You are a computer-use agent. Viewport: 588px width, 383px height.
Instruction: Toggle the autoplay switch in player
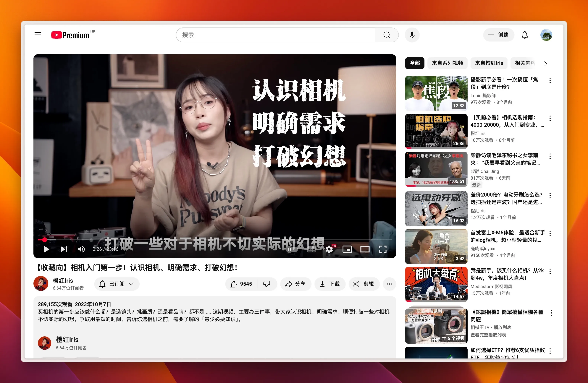[x=292, y=249]
